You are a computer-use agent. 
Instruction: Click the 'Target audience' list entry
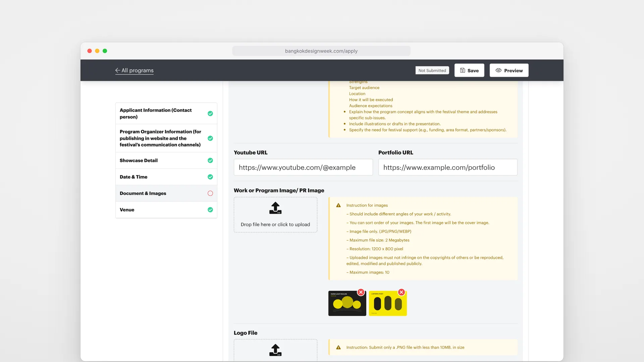[364, 88]
